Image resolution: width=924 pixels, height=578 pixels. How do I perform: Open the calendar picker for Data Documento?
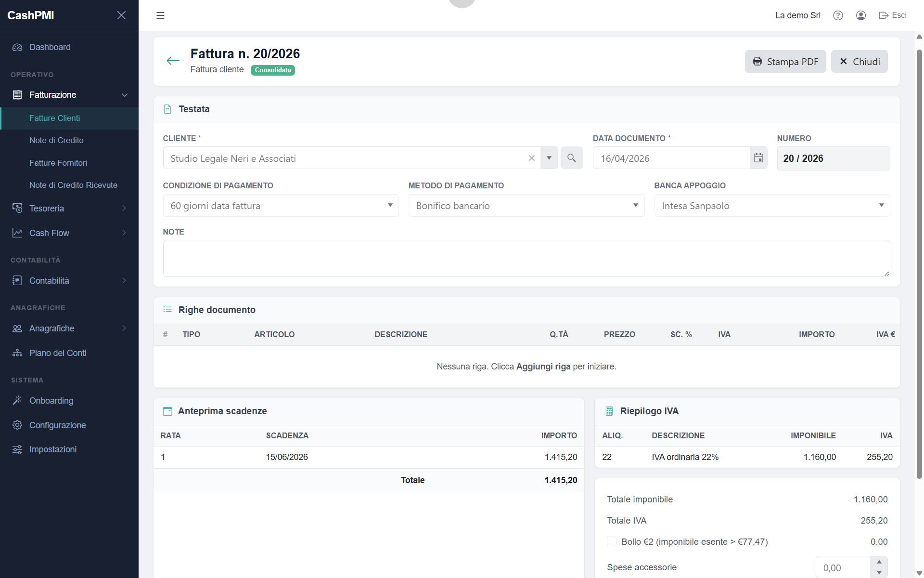758,158
